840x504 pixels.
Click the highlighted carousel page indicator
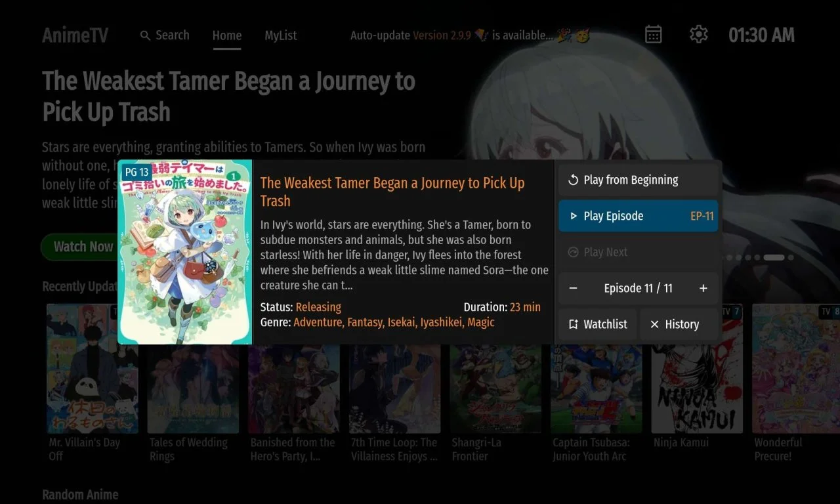(x=774, y=257)
